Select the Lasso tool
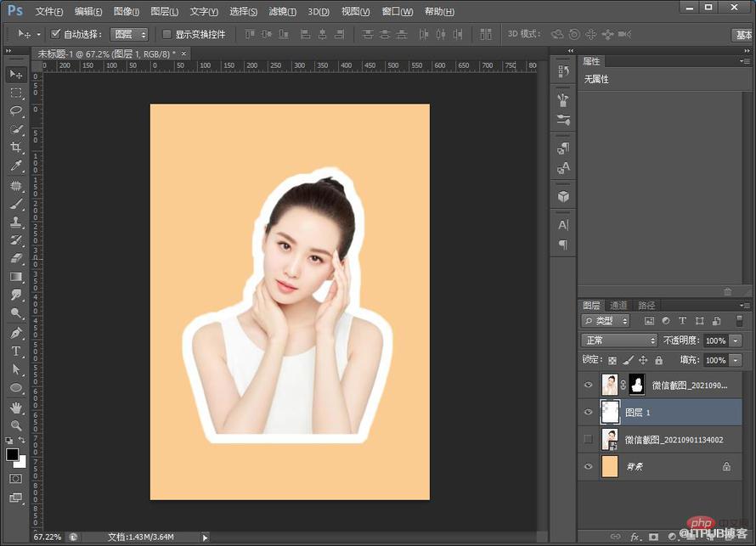 pos(16,111)
